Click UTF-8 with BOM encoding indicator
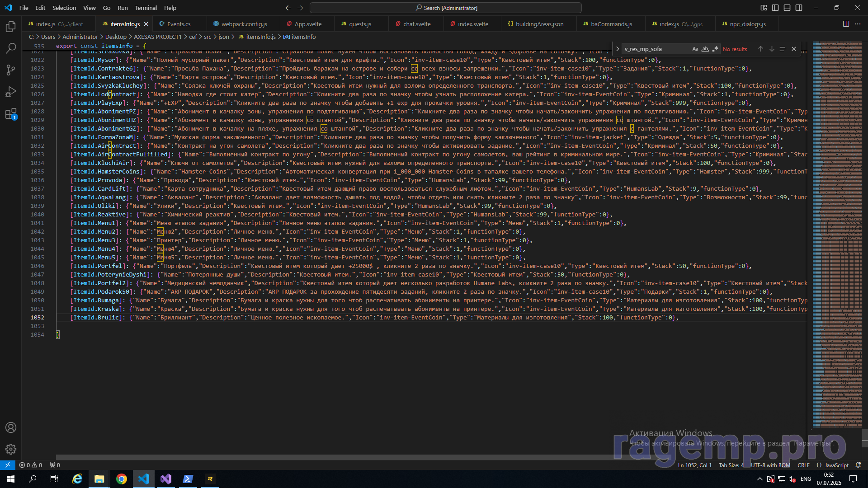The image size is (868, 488). pyautogui.click(x=770, y=465)
